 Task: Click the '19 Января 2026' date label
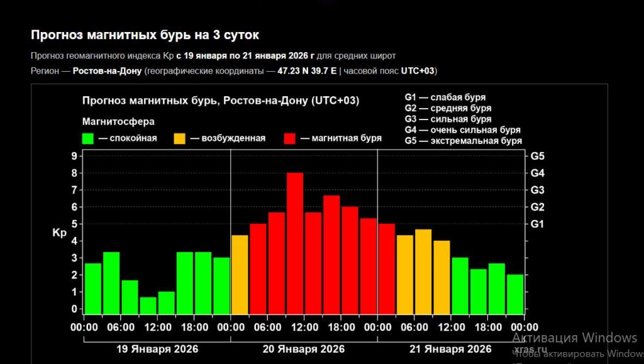click(157, 349)
